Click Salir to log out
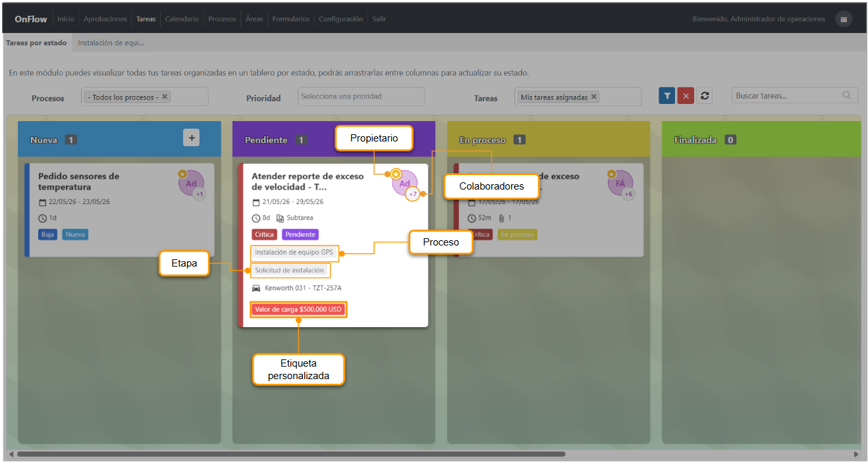Image resolution: width=868 pixels, height=466 pixels. click(379, 19)
